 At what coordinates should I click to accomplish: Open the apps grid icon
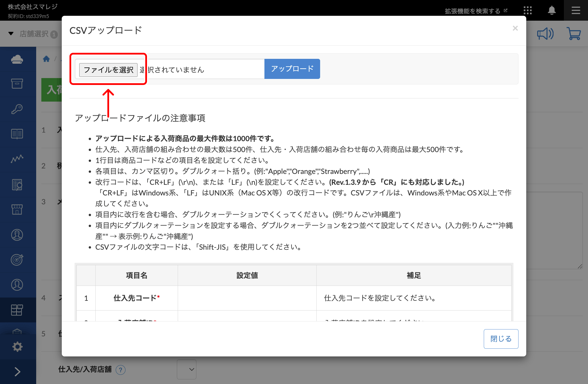pos(527,11)
